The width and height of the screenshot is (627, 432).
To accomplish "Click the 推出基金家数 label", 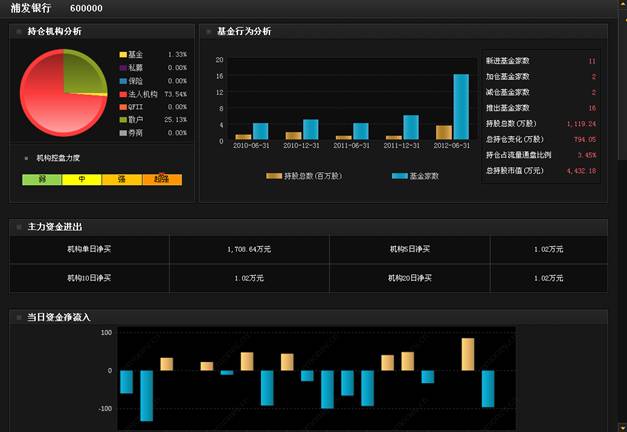I will [x=508, y=108].
